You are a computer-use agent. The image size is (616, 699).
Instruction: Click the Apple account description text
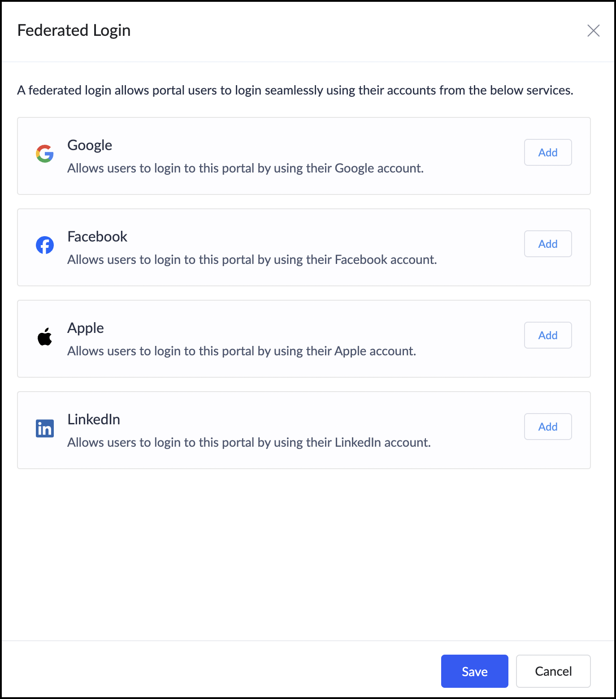coord(242,351)
